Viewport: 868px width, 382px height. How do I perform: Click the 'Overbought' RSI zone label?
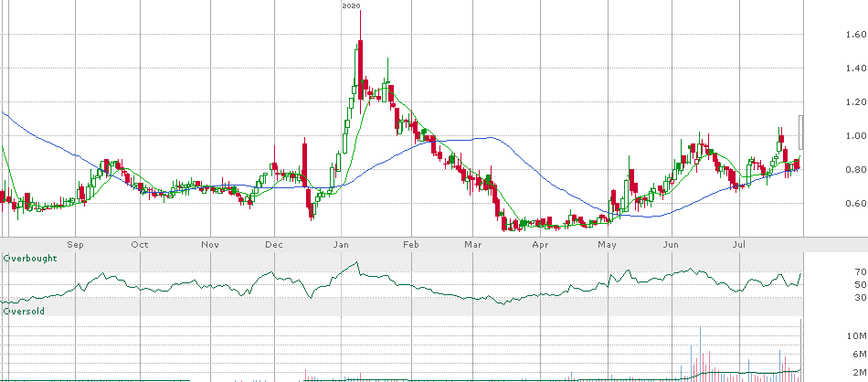coord(30,258)
